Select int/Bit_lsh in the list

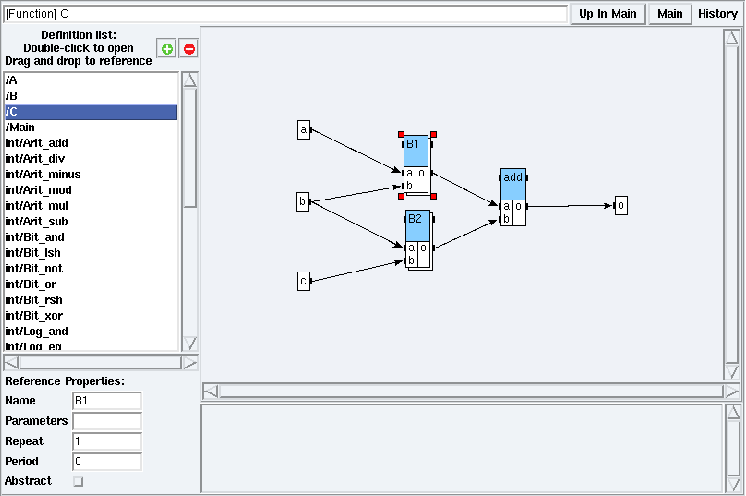[91, 253]
